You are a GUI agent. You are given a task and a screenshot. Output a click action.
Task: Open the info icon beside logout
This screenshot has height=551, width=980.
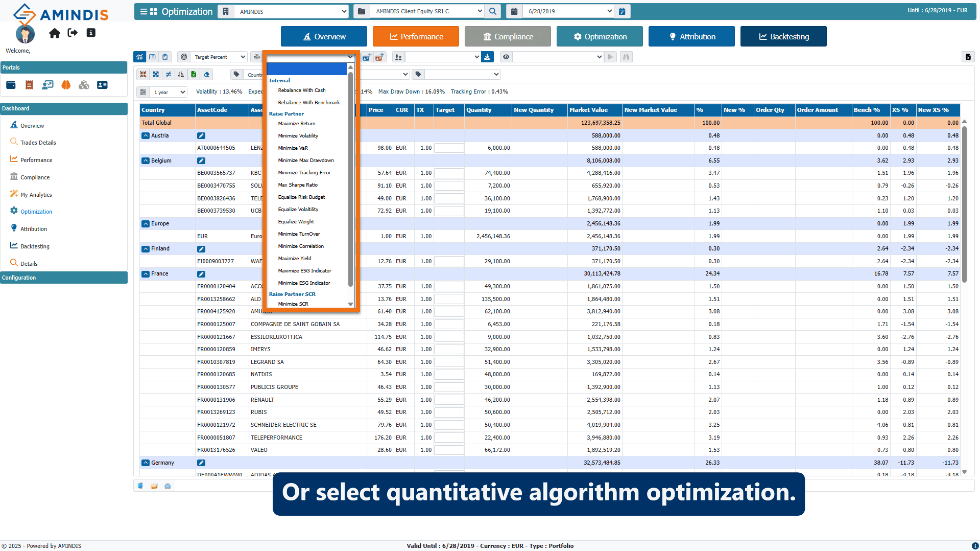(91, 33)
